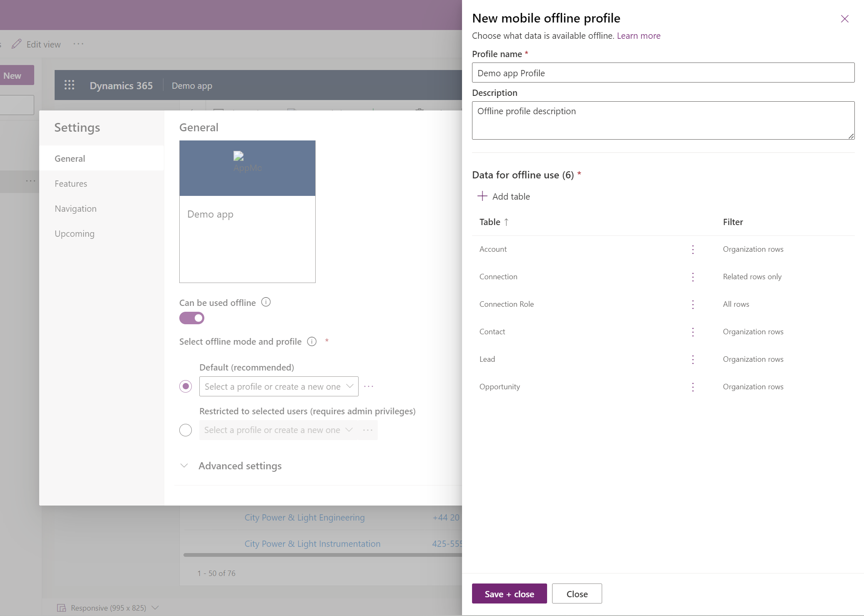Click the Add table icon in offline profile

[x=482, y=196]
